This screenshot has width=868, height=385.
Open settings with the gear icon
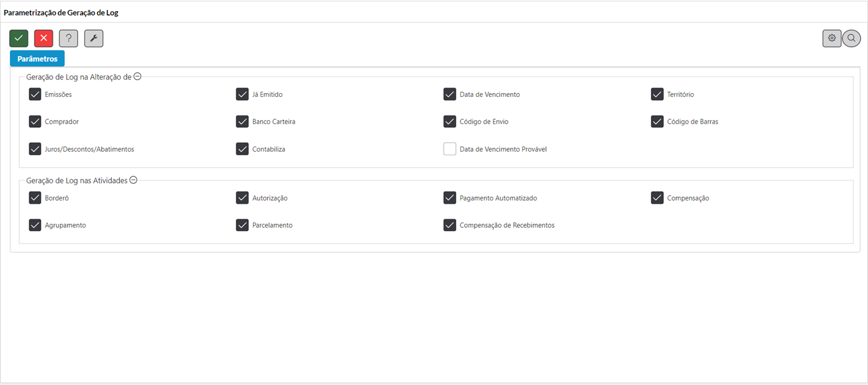coord(832,38)
